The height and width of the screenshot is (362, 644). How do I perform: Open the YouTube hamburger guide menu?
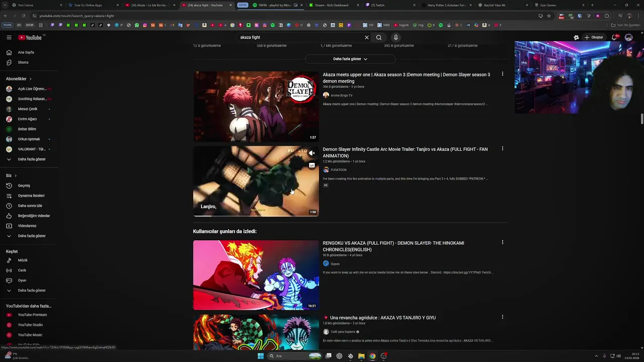[9, 37]
